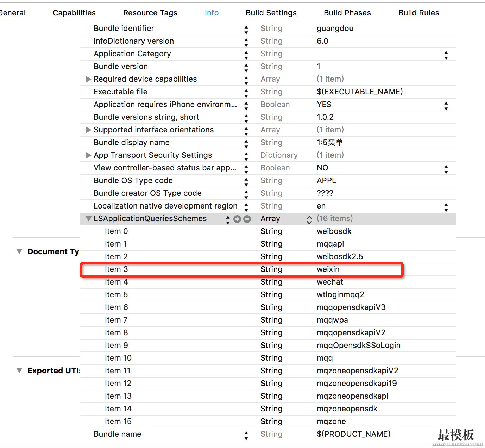485x448 pixels.
Task: Select the 'APPL' OS type value
Action: pos(326,181)
